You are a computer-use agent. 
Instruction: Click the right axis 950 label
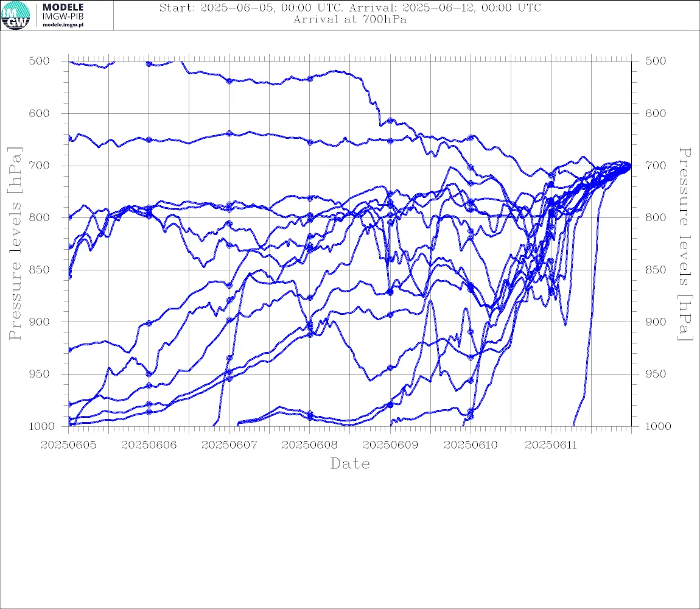coord(656,374)
